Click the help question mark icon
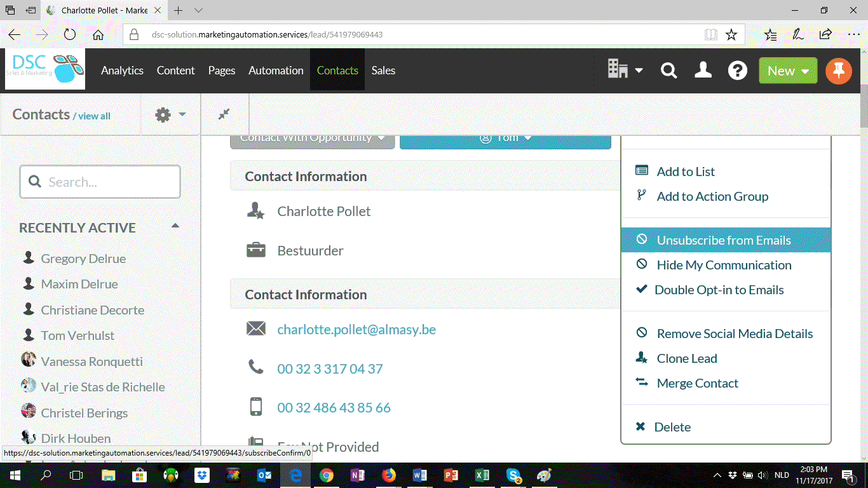868x488 pixels. 737,71
